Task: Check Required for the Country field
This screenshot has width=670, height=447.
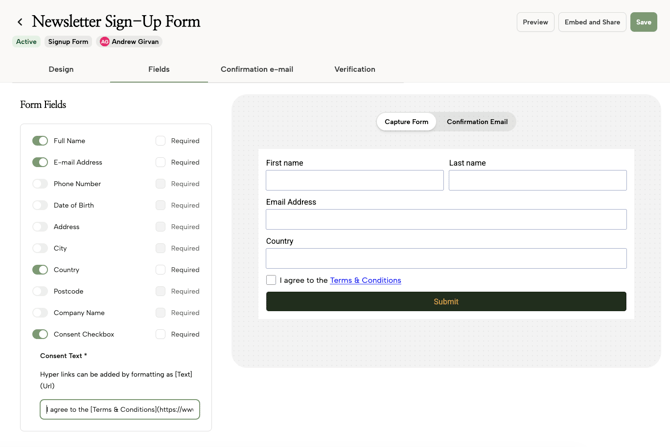Action: pos(160,270)
